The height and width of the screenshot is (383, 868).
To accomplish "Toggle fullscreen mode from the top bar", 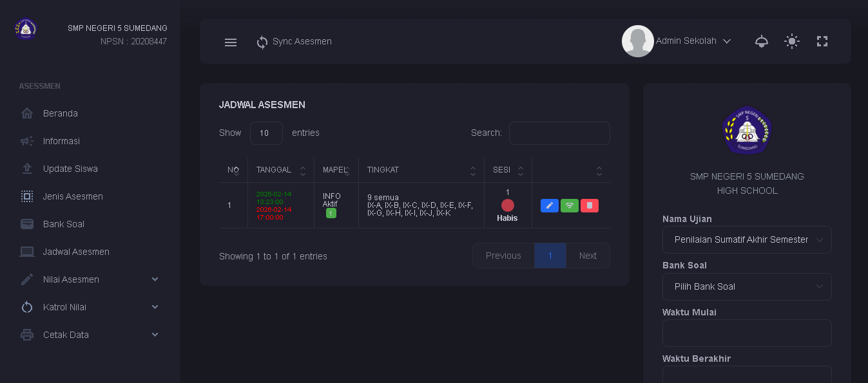I will tap(822, 41).
